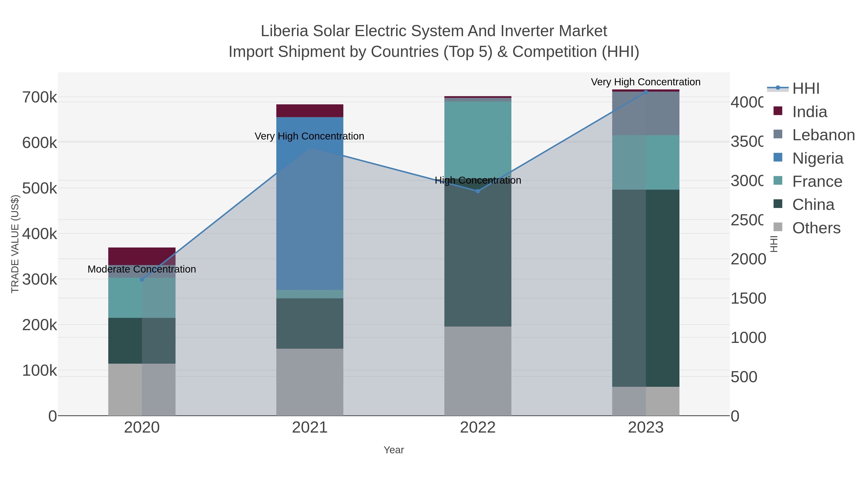Click the Nigeria bar segment in 2021
868x488 pixels.
tap(310, 203)
